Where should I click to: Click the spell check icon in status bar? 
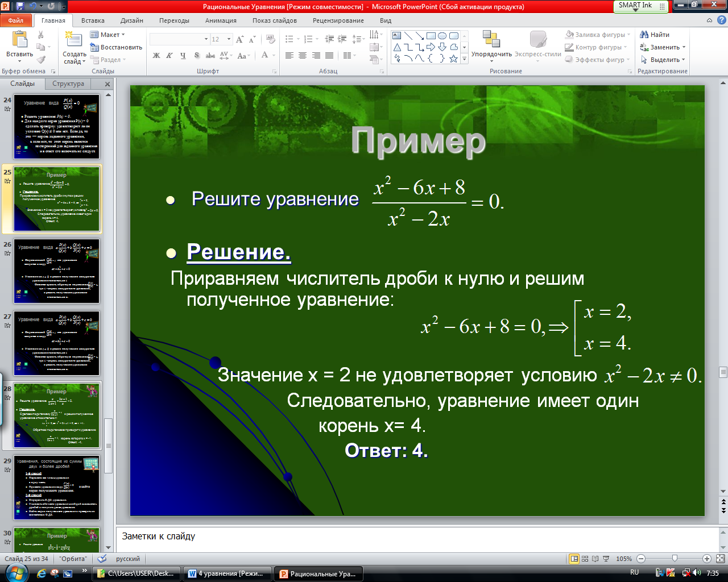click(x=102, y=559)
